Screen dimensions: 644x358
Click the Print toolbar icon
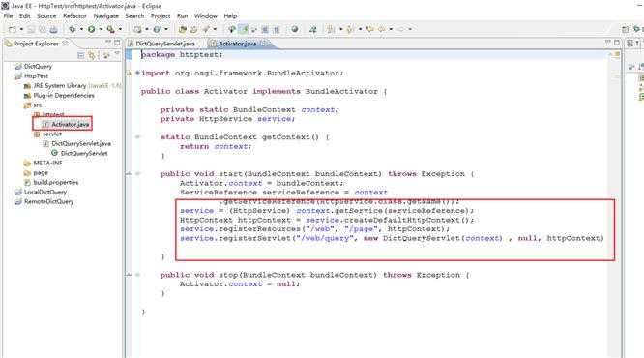pos(53,30)
